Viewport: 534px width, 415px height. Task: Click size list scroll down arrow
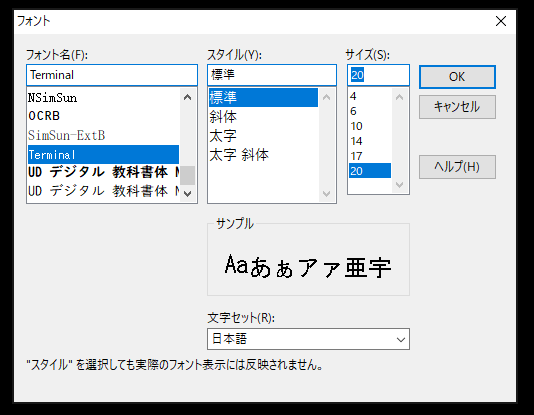coord(399,185)
